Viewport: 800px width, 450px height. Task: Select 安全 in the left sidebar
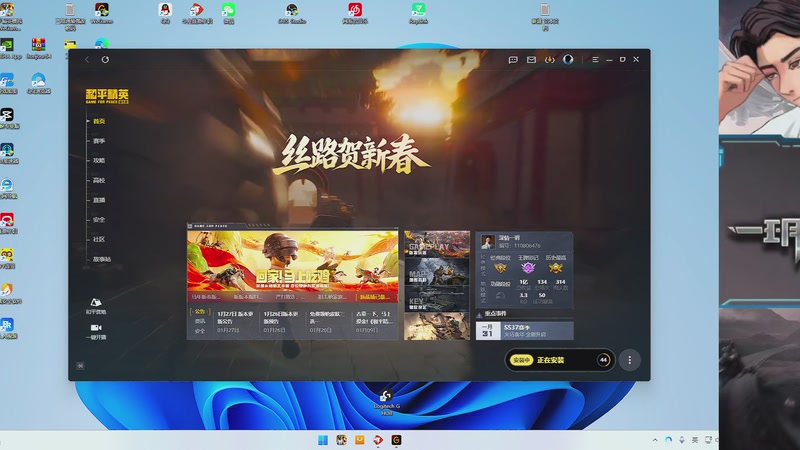coord(99,220)
